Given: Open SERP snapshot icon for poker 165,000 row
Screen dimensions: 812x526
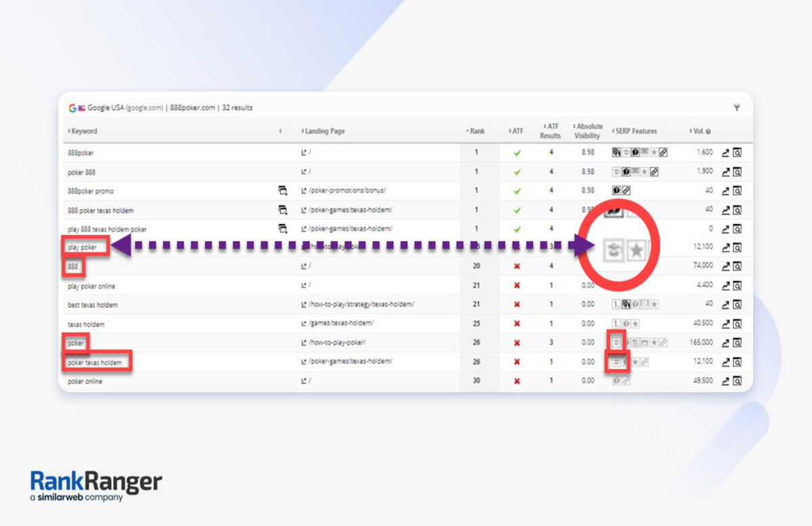Looking at the screenshot, I should pos(737,343).
